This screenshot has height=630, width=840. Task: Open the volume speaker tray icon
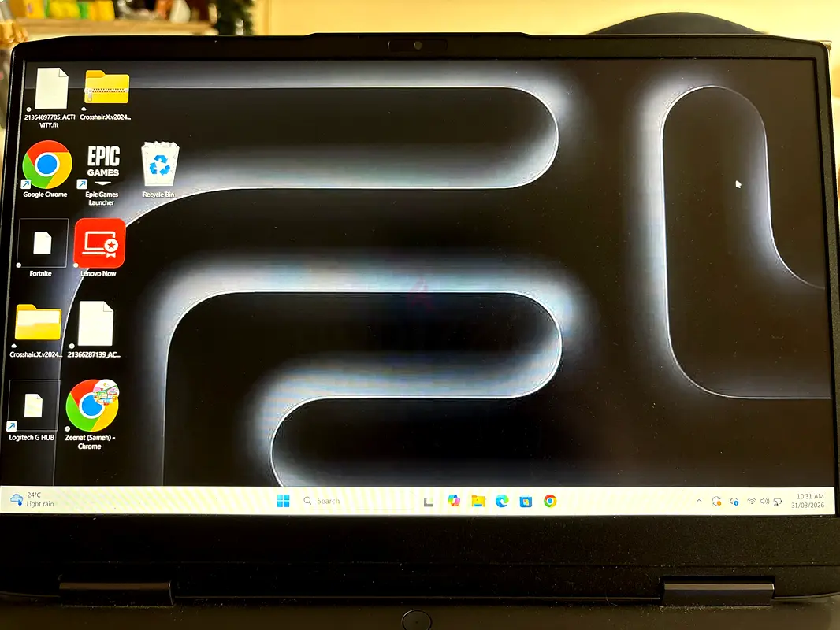click(764, 502)
